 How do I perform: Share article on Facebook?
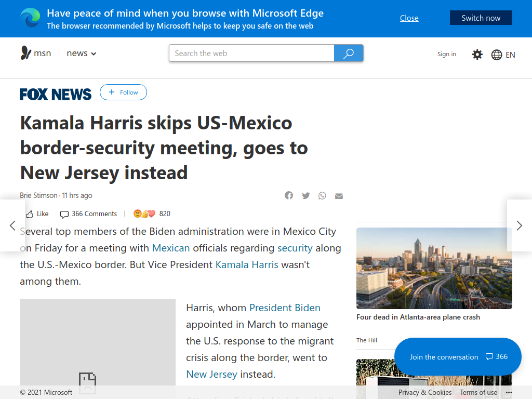[289, 195]
